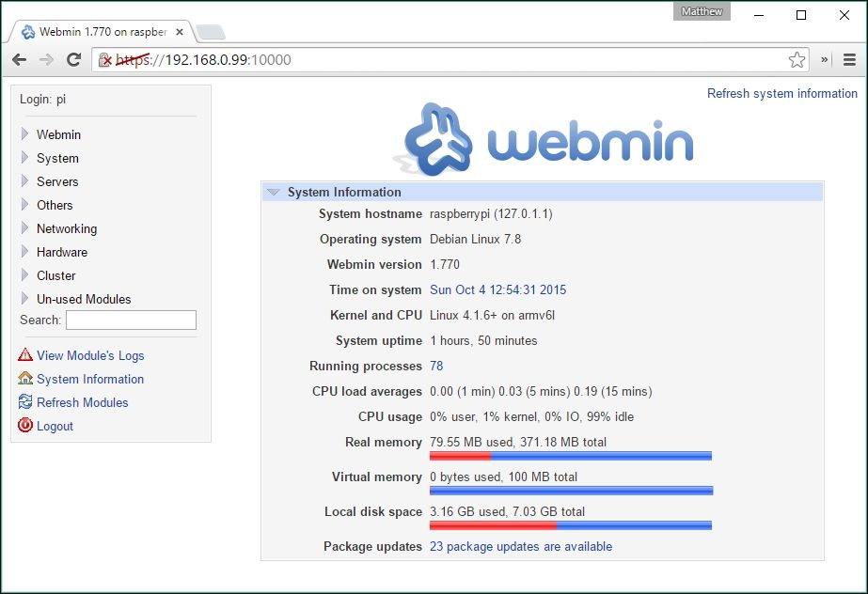The image size is (868, 594).
Task: Click the Refresh Modules icon
Action: [25, 401]
